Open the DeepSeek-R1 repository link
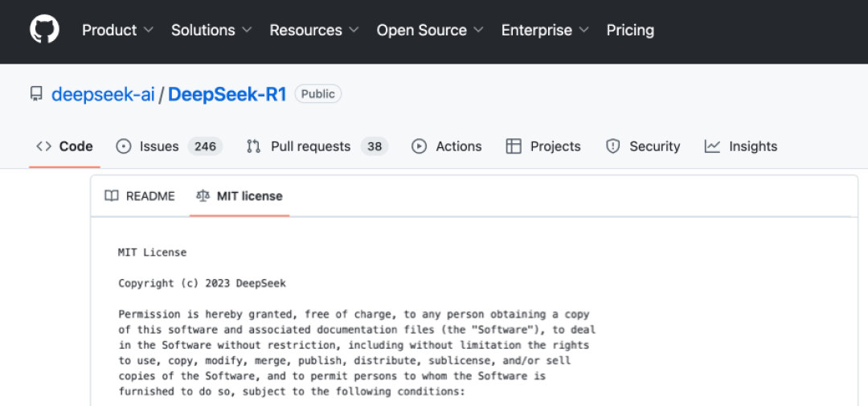 [227, 95]
